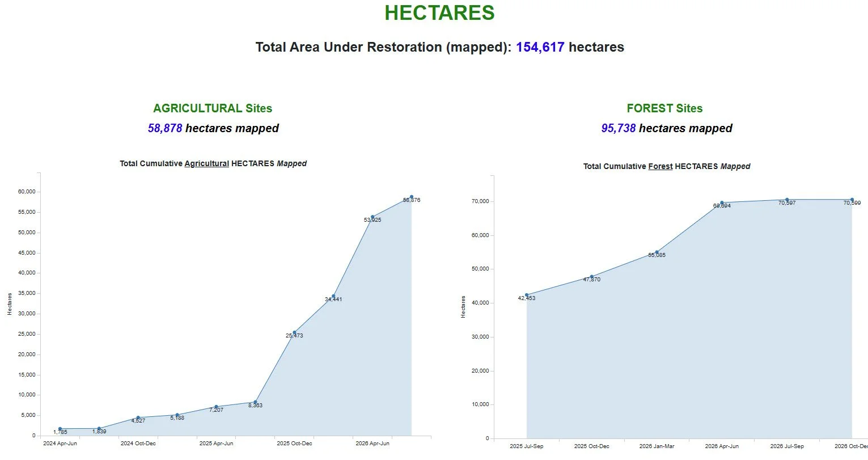
Task: Click the 53,925 data point marker
Action: (x=372, y=217)
